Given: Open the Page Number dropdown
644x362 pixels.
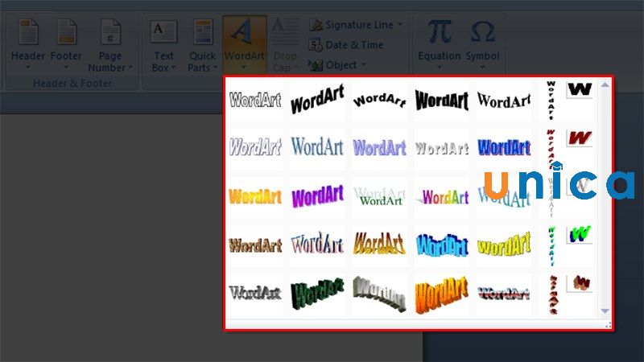Looking at the screenshot, I should [110, 46].
